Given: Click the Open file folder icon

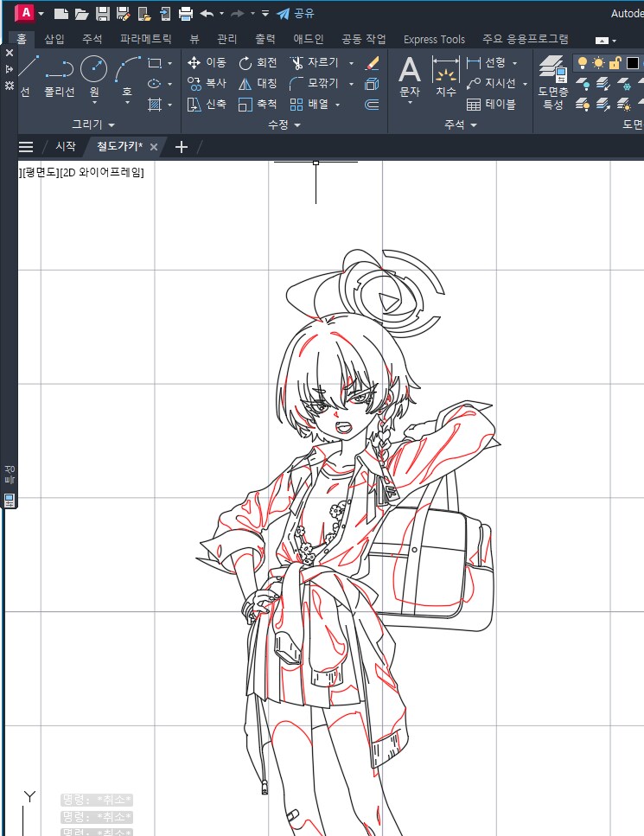Looking at the screenshot, I should (81, 13).
